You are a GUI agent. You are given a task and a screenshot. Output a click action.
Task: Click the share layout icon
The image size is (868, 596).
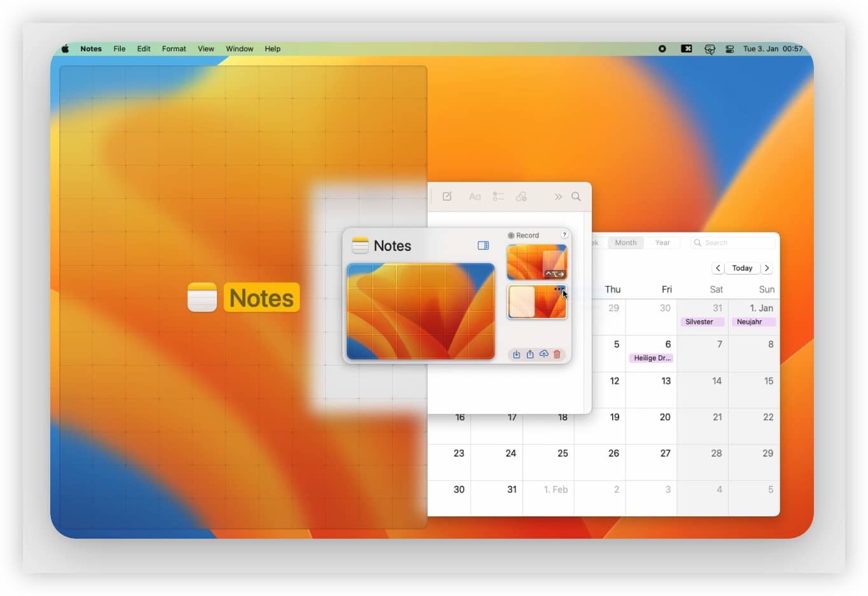pyautogui.click(x=530, y=354)
